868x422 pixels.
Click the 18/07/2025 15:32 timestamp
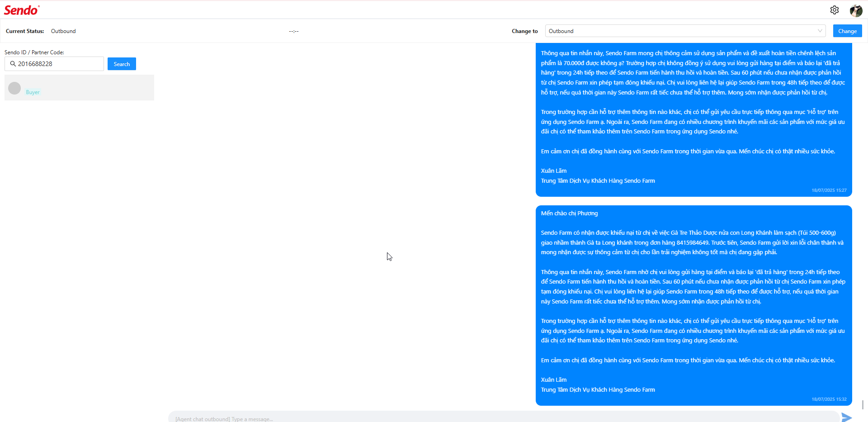click(829, 399)
